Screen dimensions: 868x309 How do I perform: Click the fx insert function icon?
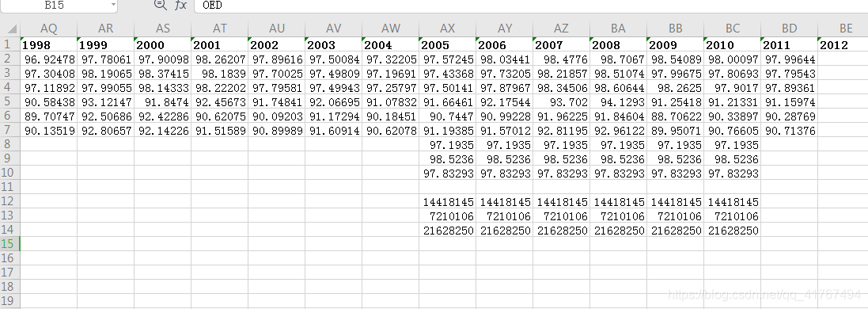(x=180, y=5)
